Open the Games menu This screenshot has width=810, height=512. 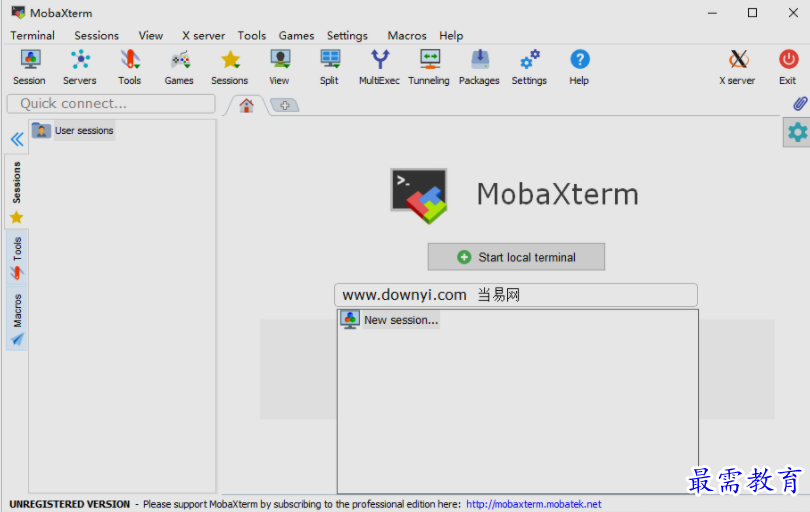click(x=297, y=36)
